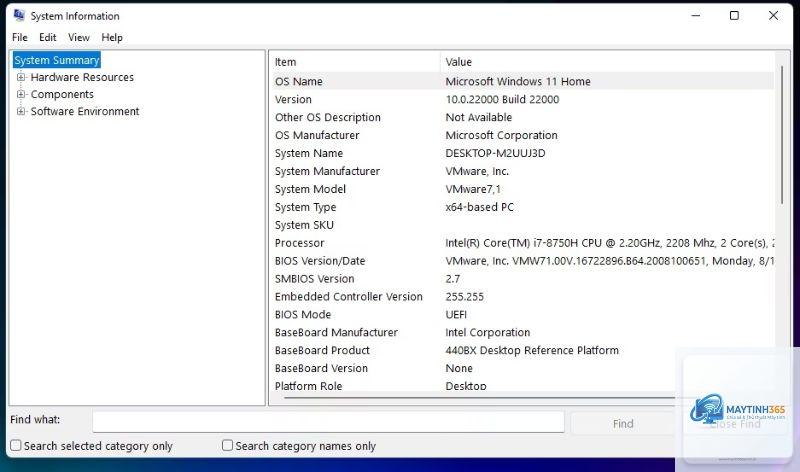Select the BIOS Version/Date row
This screenshot has width=800, height=472.
[522, 261]
